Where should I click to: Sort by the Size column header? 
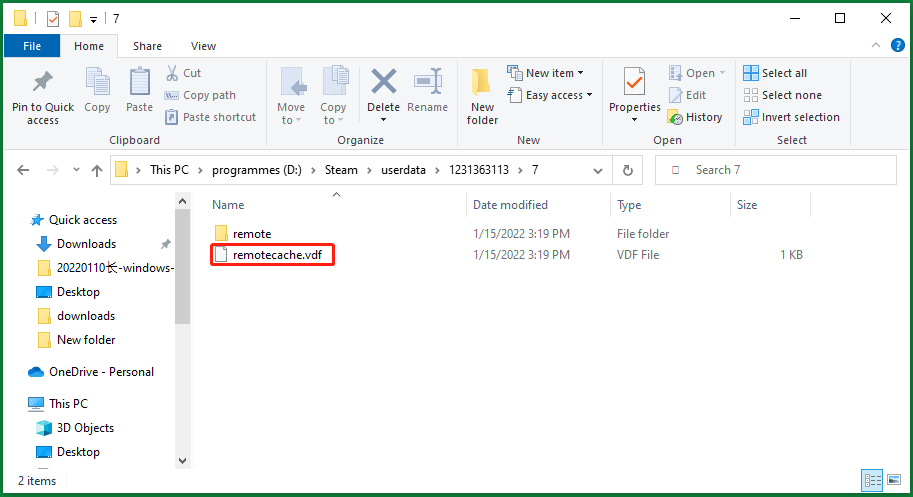(747, 205)
